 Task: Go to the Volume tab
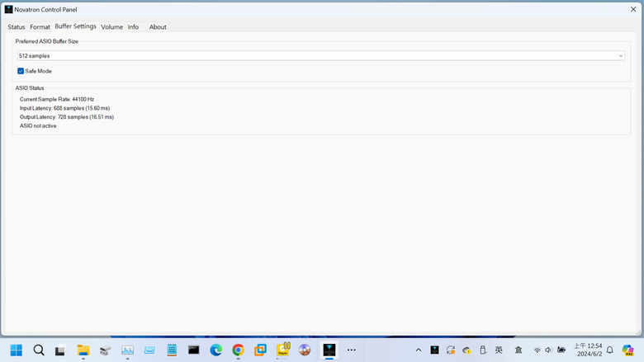pyautogui.click(x=111, y=27)
